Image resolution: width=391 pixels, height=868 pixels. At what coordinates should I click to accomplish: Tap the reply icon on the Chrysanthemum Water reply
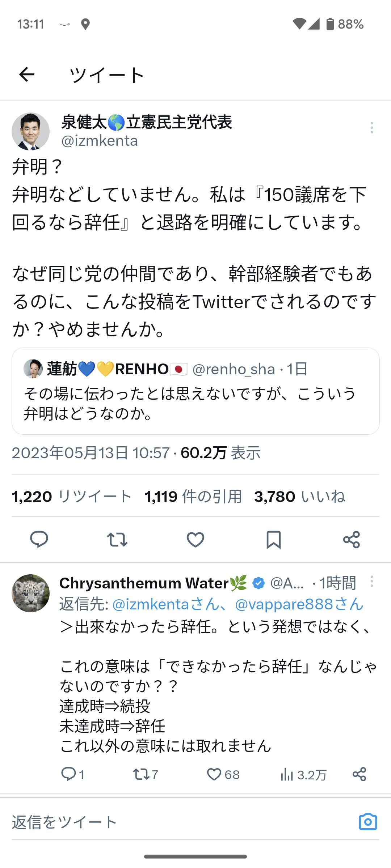[x=68, y=774]
